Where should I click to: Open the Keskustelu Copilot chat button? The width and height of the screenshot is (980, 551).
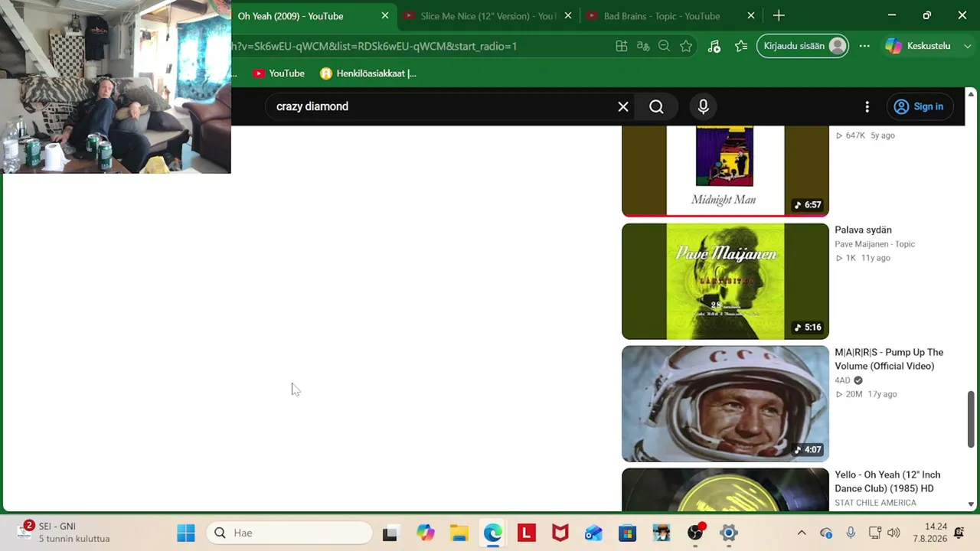pos(918,46)
